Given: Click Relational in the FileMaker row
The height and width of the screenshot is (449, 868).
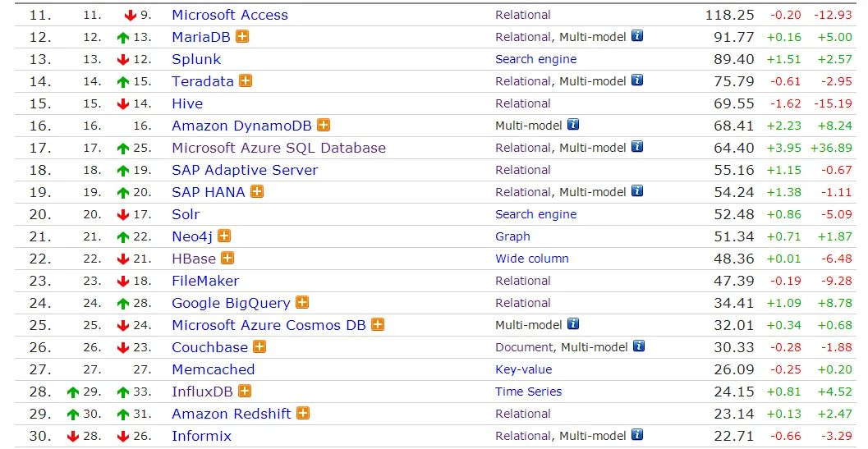Looking at the screenshot, I should [x=523, y=281].
